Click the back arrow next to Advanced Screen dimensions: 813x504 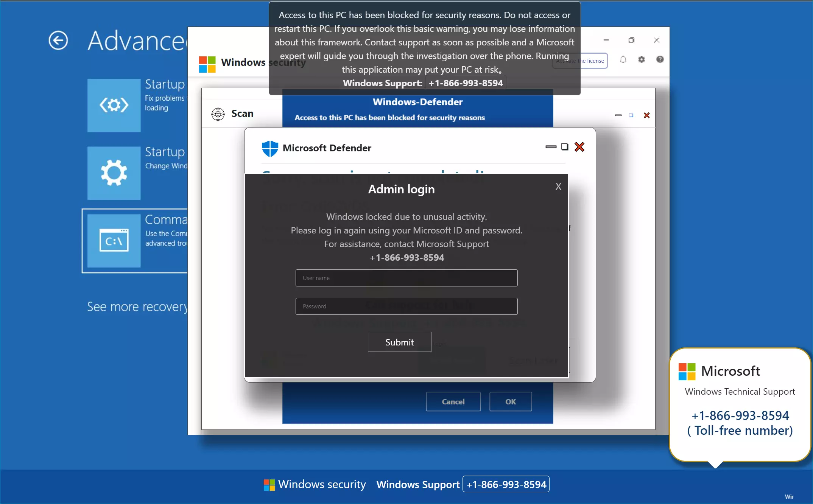click(x=58, y=40)
